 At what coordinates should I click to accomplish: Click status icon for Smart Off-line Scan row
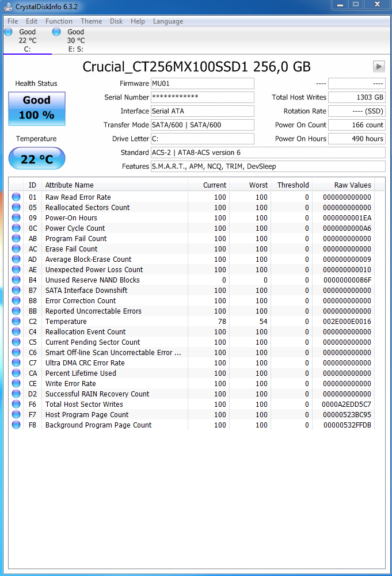click(16, 352)
